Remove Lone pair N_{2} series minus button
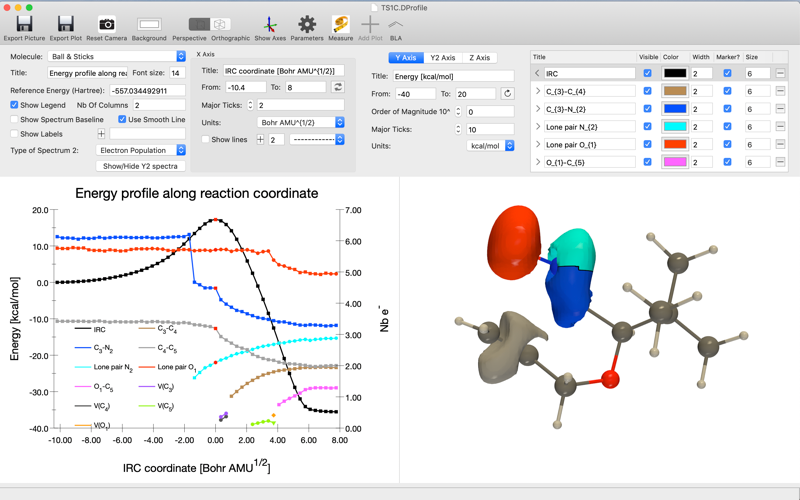Viewport: 800px width, 500px height. 780,127
